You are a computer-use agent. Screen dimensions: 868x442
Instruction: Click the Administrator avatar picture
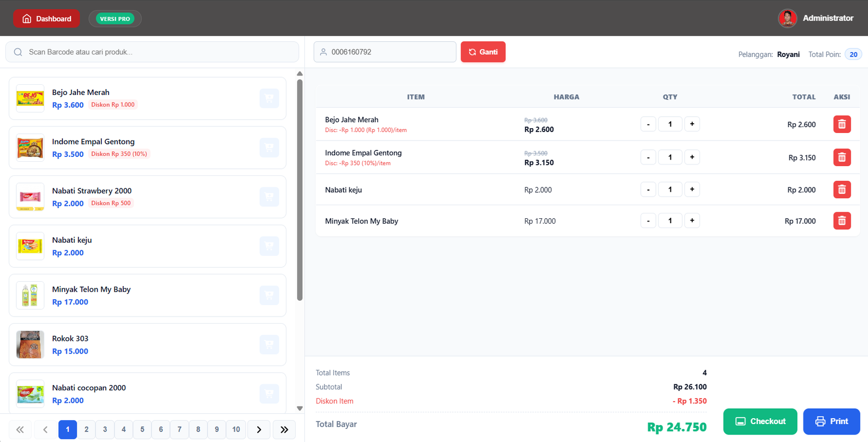click(x=787, y=18)
